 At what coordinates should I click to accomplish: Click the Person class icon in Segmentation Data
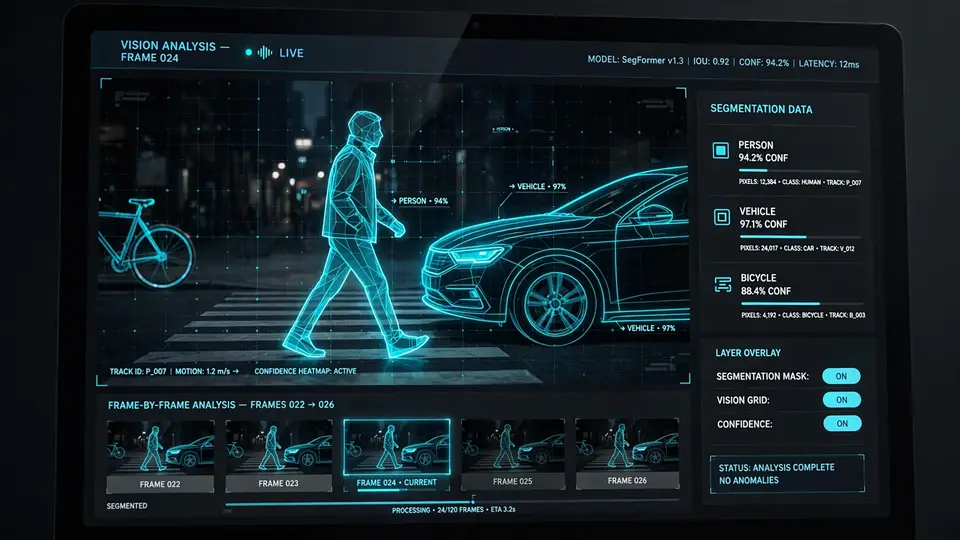[x=721, y=150]
